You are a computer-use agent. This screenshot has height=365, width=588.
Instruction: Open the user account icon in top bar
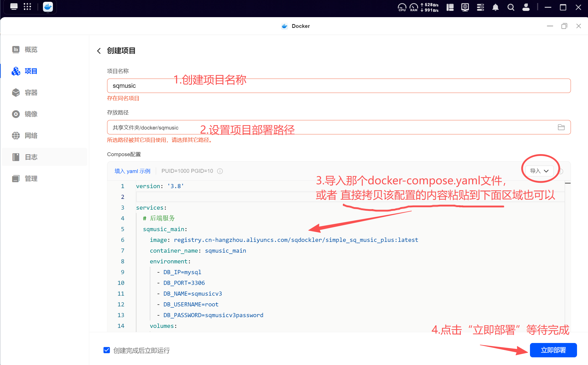tap(526, 7)
